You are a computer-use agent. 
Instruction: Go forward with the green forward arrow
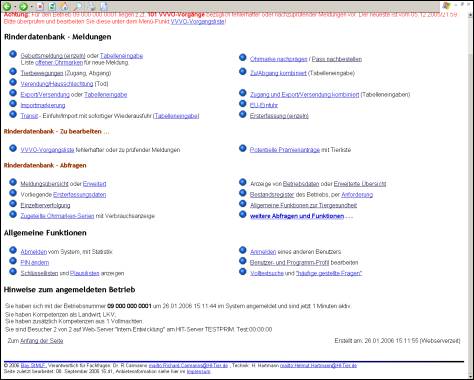click(23, 6)
